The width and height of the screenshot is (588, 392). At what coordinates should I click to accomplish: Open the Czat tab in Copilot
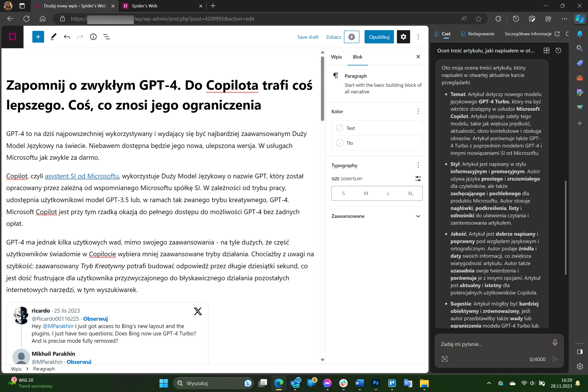tap(442, 34)
